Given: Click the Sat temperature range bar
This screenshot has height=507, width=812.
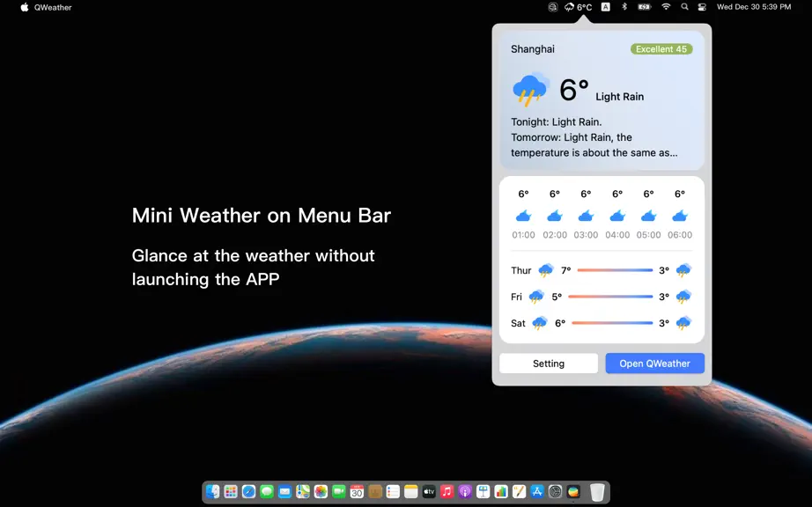Looking at the screenshot, I should [612, 323].
